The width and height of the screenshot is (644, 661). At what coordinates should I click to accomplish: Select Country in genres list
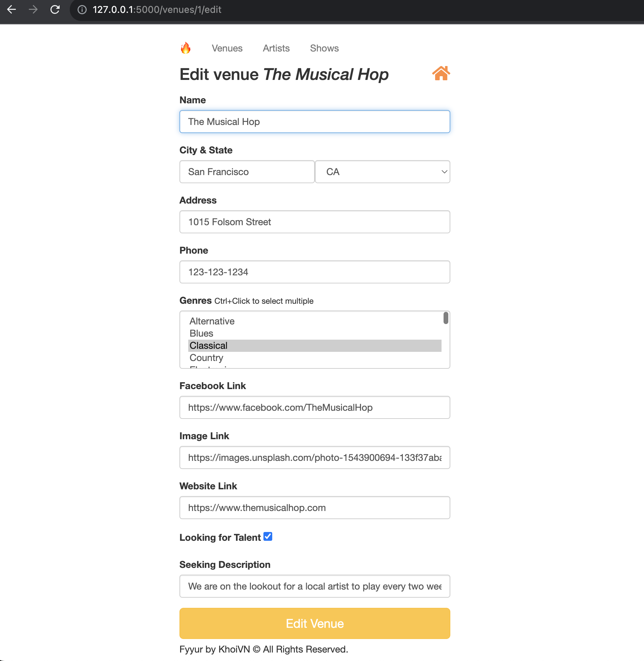pyautogui.click(x=315, y=358)
